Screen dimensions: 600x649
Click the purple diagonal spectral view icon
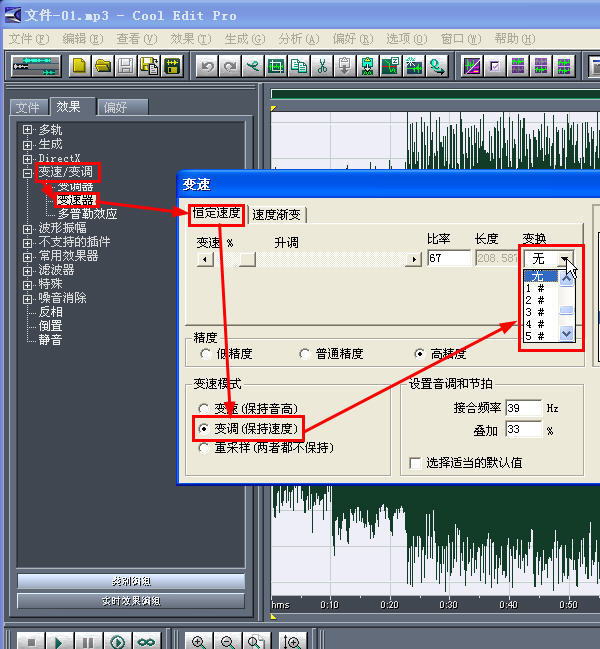pos(472,66)
